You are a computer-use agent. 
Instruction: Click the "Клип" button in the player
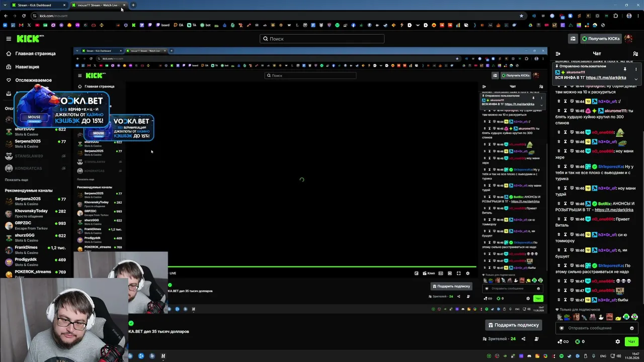429,274
